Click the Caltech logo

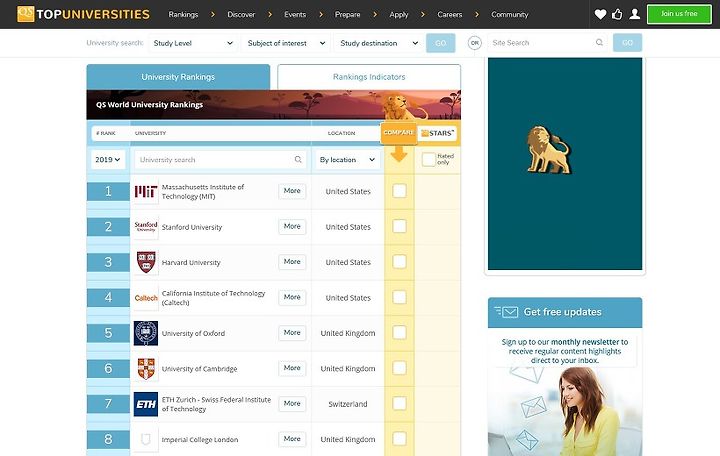[146, 298]
